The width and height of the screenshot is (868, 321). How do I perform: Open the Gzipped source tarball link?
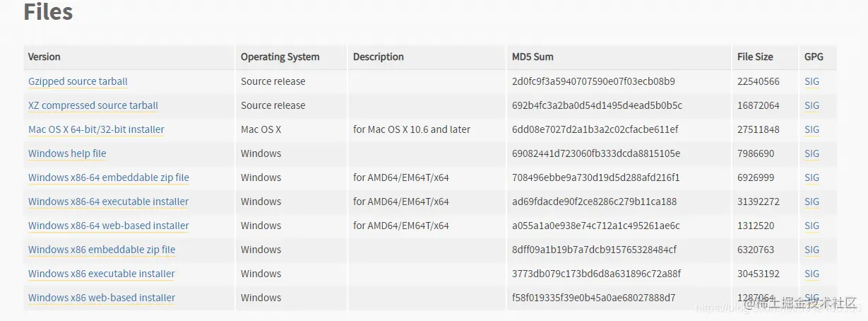click(x=78, y=81)
